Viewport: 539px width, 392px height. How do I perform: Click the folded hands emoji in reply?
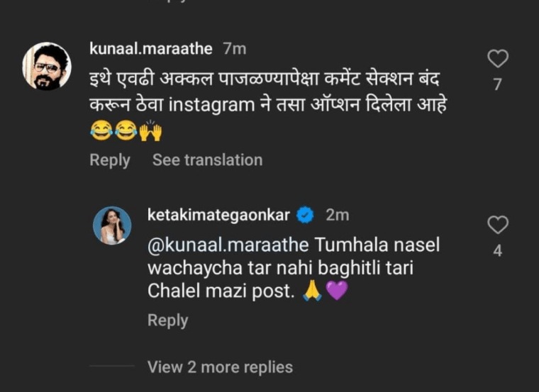pyautogui.click(x=312, y=291)
